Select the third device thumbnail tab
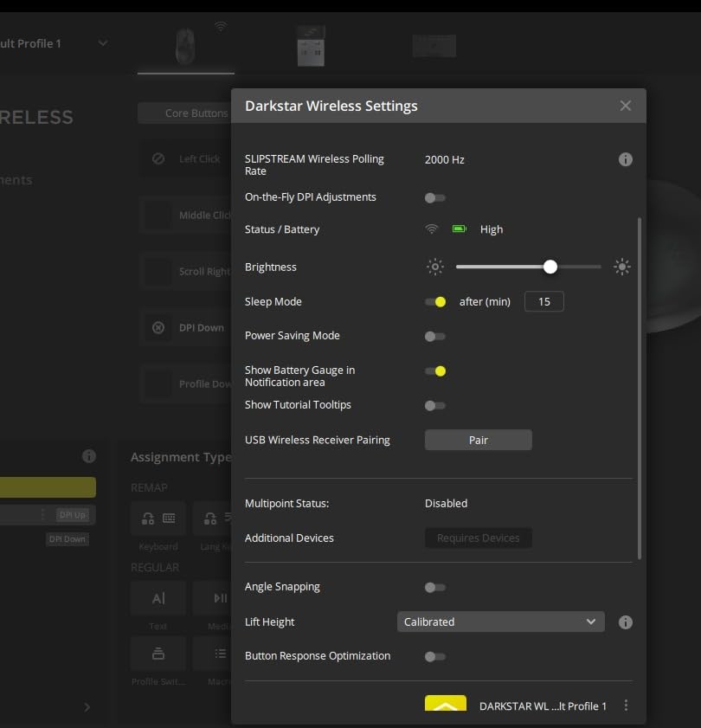This screenshot has height=728, width=701. point(434,46)
